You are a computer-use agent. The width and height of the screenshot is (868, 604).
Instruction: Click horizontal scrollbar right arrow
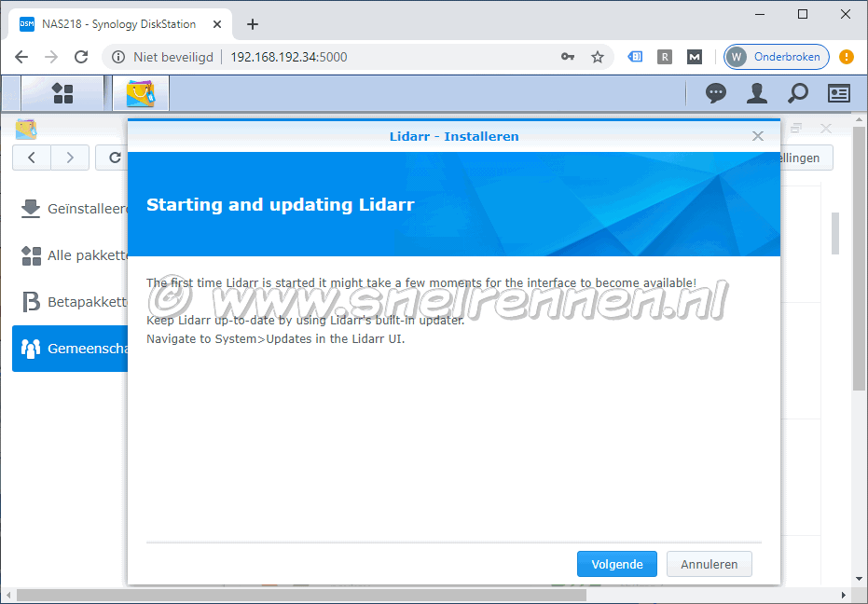point(844,596)
